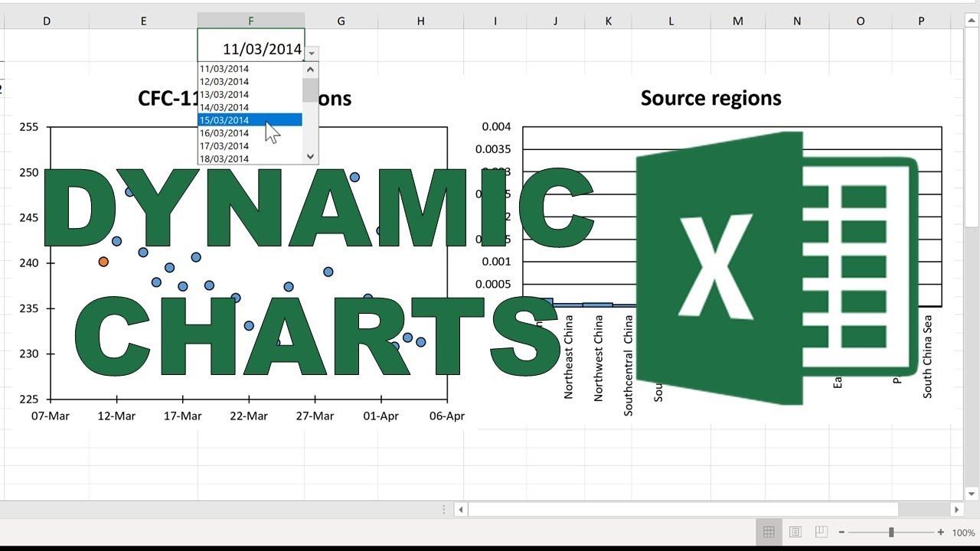Select column H header

pos(420,21)
